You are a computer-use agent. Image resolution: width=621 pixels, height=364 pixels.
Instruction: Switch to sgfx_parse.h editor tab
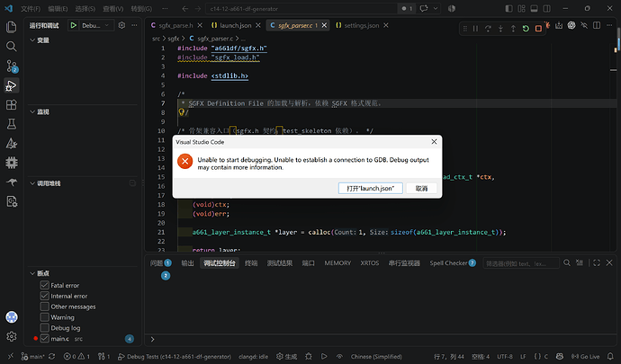tap(175, 25)
